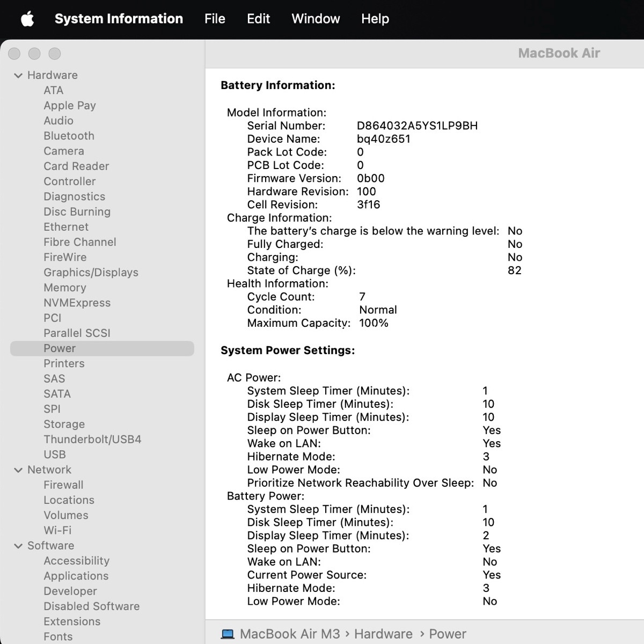Select Bluetooth in the sidebar
This screenshot has width=644, height=644.
[x=69, y=136]
